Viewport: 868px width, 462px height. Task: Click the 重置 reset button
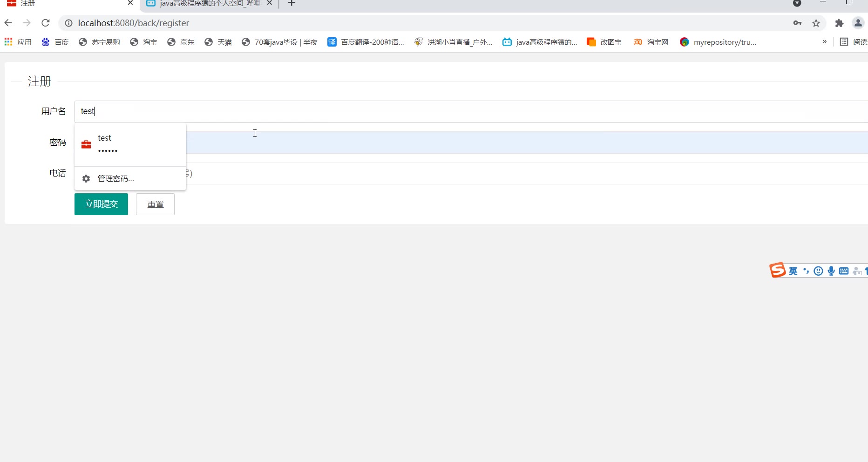[x=155, y=204]
